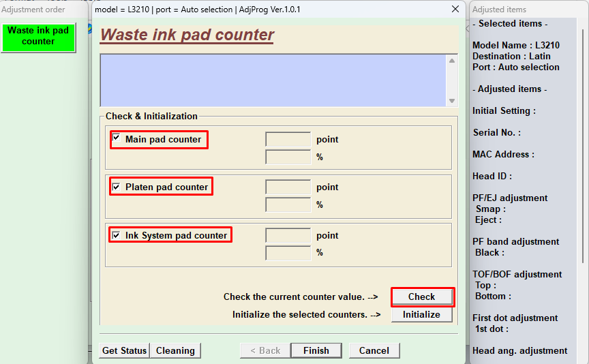Toggle the Platen pad counter checkbox

[x=117, y=187]
